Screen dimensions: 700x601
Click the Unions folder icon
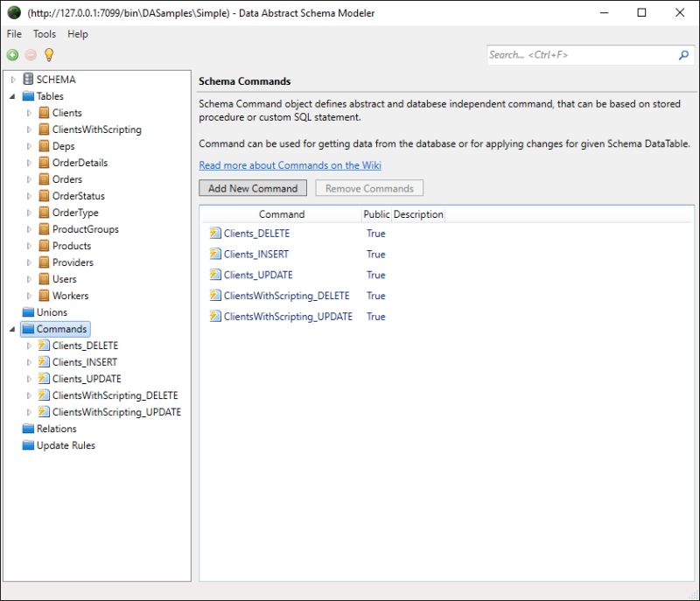coord(28,312)
